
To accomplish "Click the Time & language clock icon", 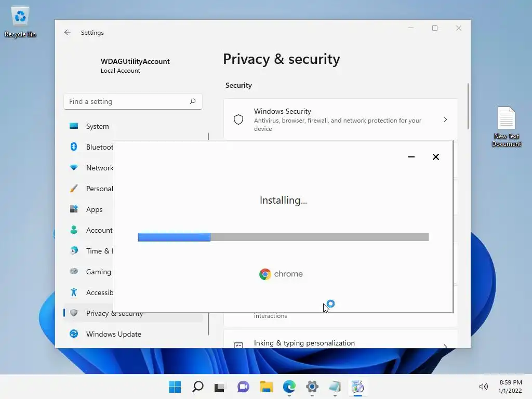I will (x=74, y=250).
